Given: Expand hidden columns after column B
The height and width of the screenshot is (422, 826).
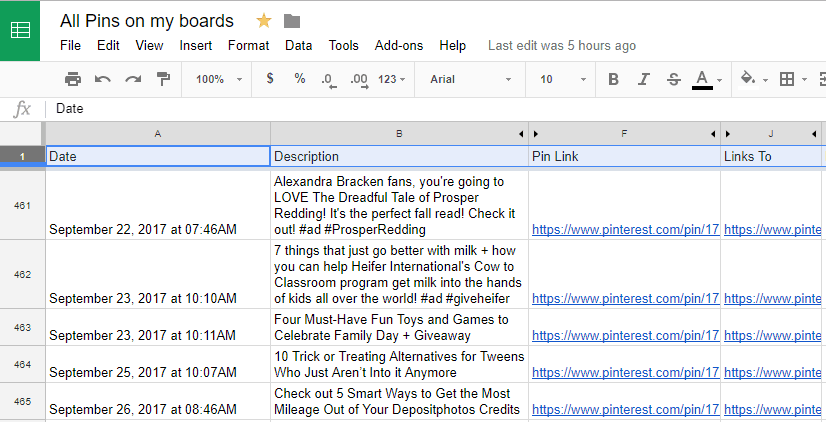Looking at the screenshot, I should (x=521, y=134).
